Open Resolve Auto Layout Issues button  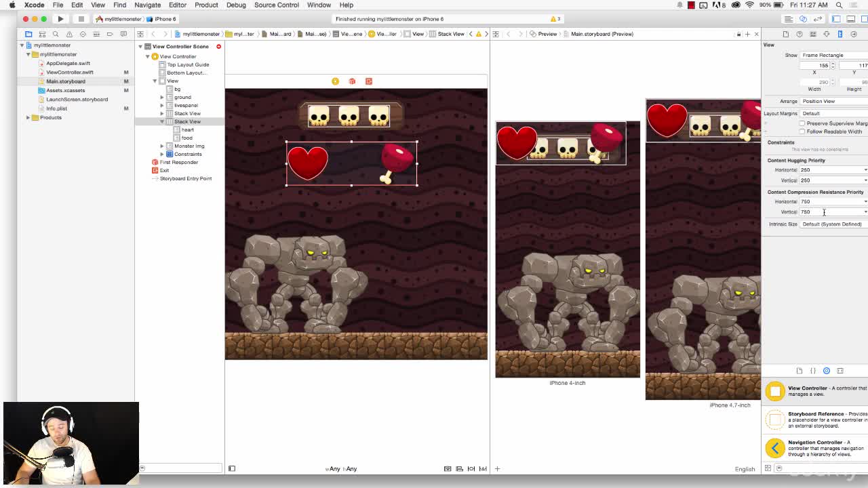point(483,469)
